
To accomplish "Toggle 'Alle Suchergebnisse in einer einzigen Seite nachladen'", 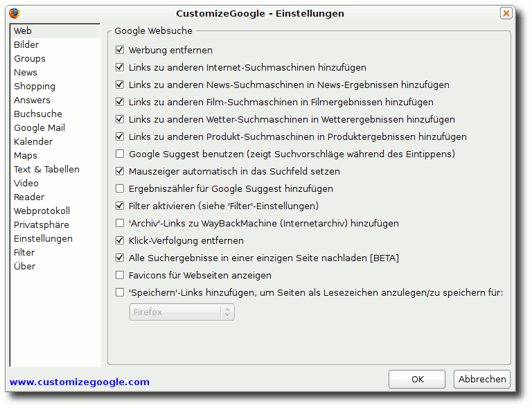I will 120,258.
